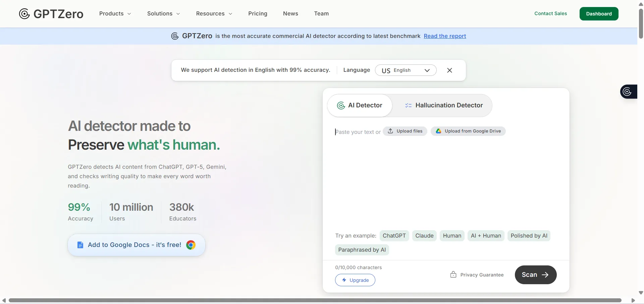The width and height of the screenshot is (644, 304).
Task: Click the Chrome icon on the Google Docs button
Action: point(191,245)
